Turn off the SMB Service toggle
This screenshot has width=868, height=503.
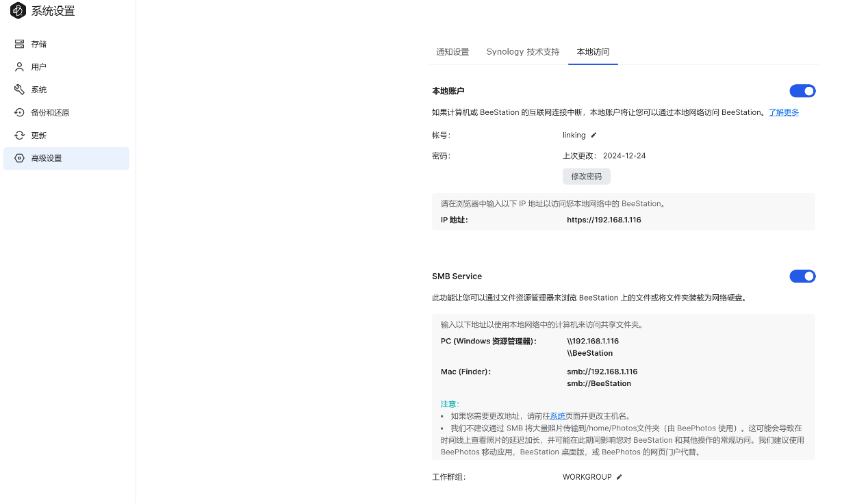[802, 276]
